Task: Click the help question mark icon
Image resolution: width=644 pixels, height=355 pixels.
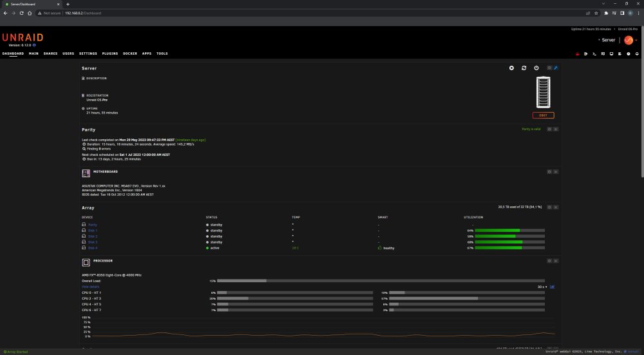Action: point(629,54)
